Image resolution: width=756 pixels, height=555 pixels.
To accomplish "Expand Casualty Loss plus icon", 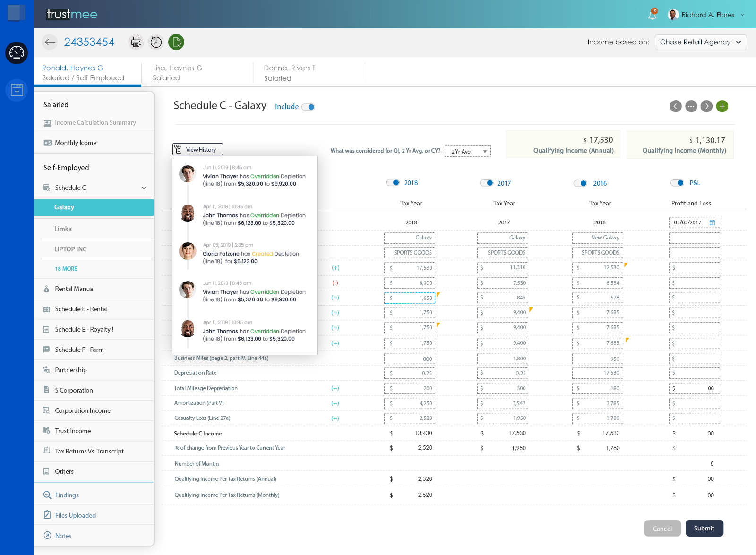I will click(x=335, y=418).
